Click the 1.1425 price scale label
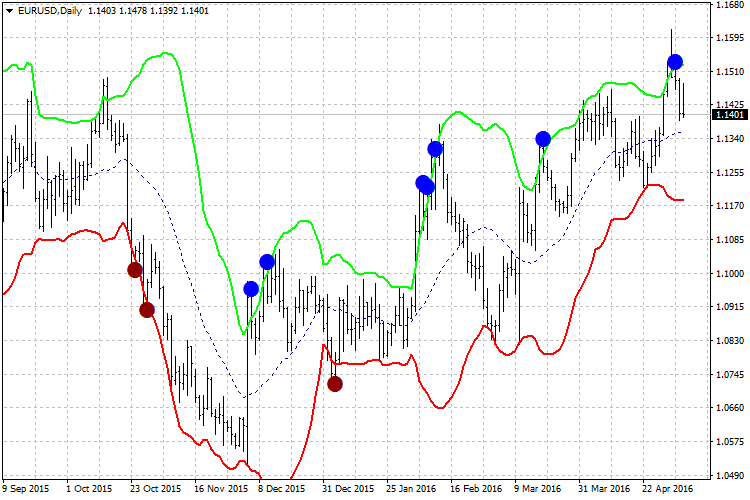The width and height of the screenshot is (750, 500). (730, 104)
